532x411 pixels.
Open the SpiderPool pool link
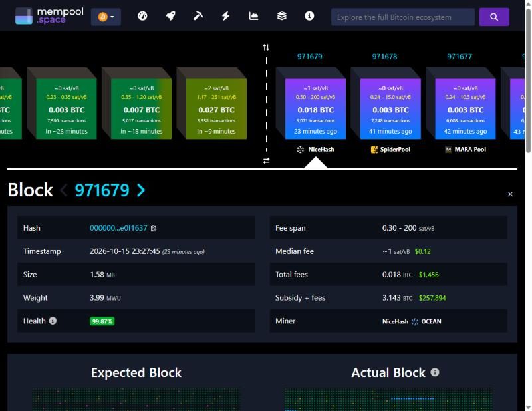pos(390,150)
